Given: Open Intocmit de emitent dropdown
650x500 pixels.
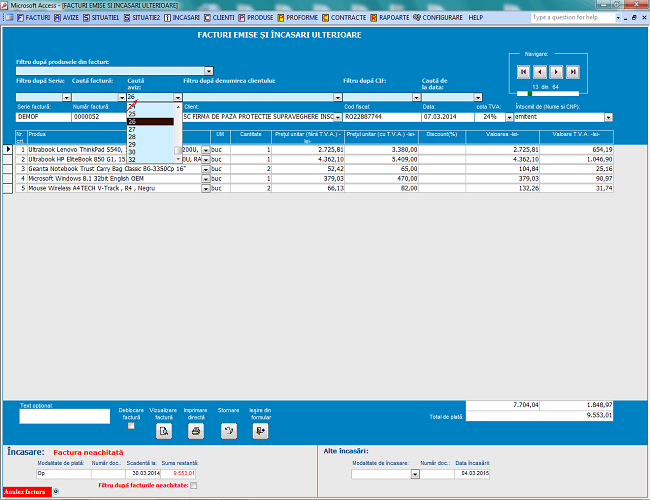Looking at the screenshot, I should click(608, 117).
